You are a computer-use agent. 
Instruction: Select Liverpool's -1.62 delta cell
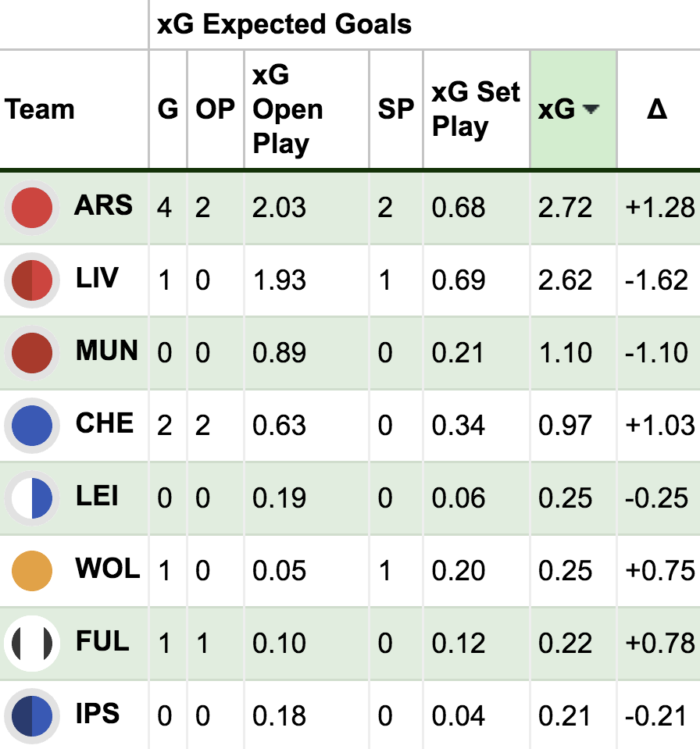click(657, 280)
